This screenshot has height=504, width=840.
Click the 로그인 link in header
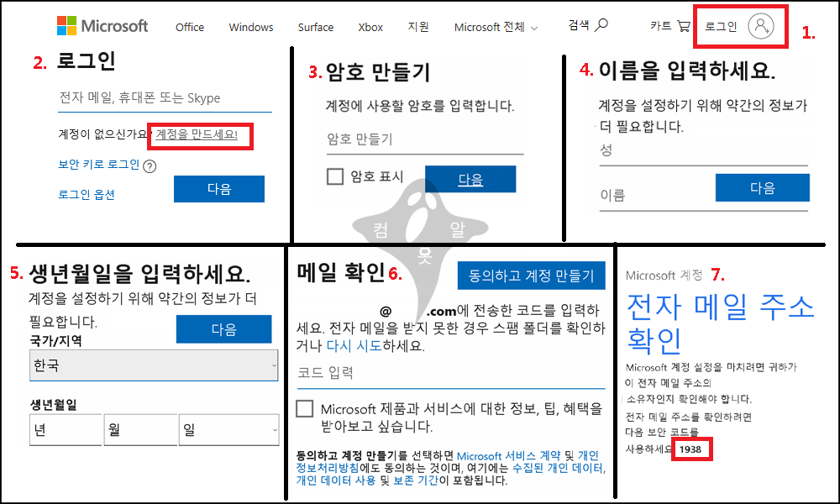point(721,26)
